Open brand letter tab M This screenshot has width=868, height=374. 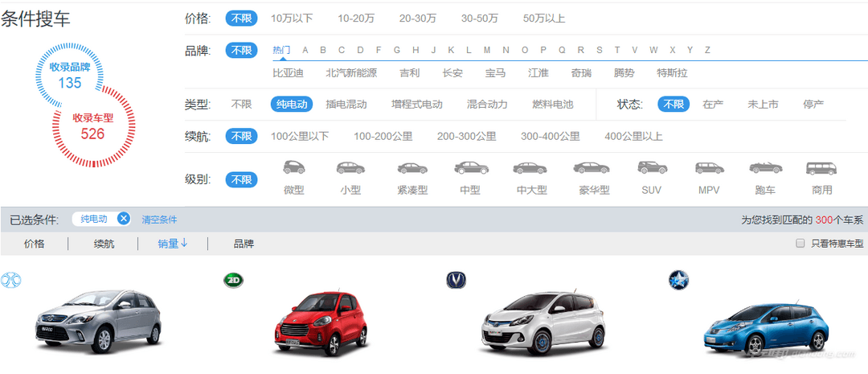point(487,50)
